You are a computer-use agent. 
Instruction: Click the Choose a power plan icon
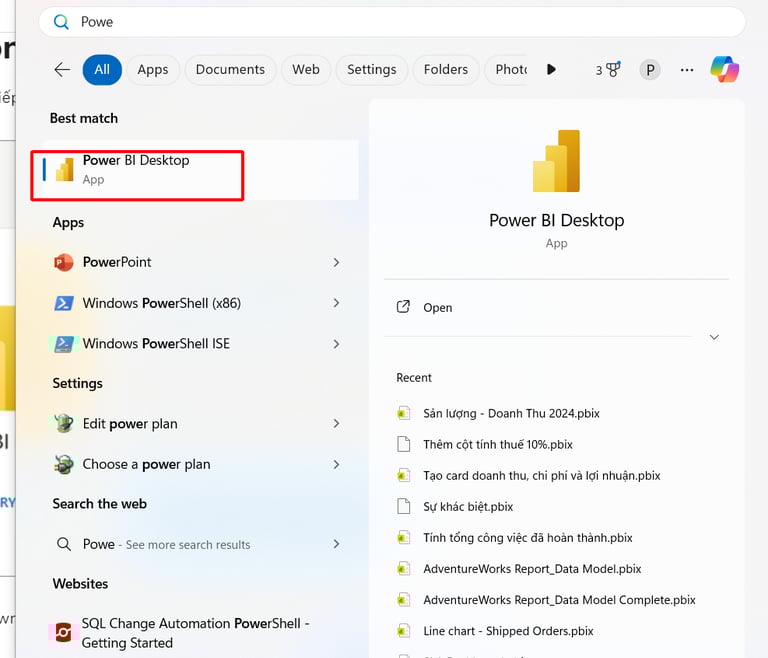point(64,464)
